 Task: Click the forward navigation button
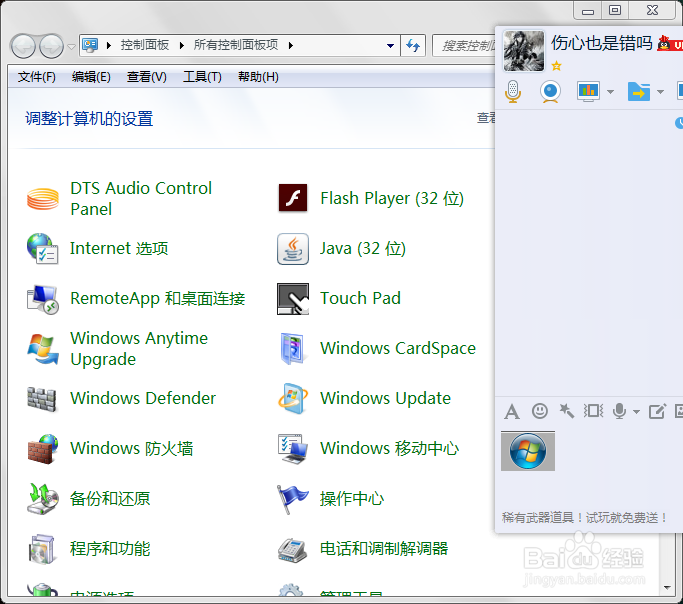coord(52,46)
